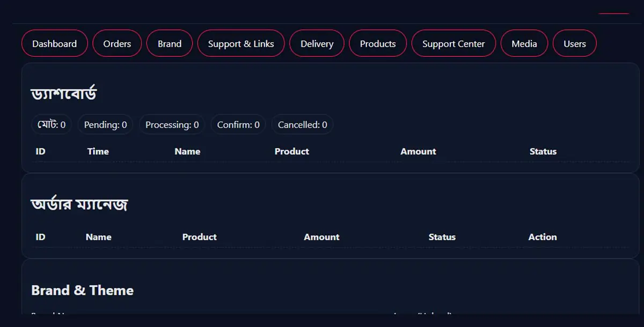The height and width of the screenshot is (327, 644).
Task: Click Product header in ড্যাশবোর্ড table
Action: coord(291,152)
